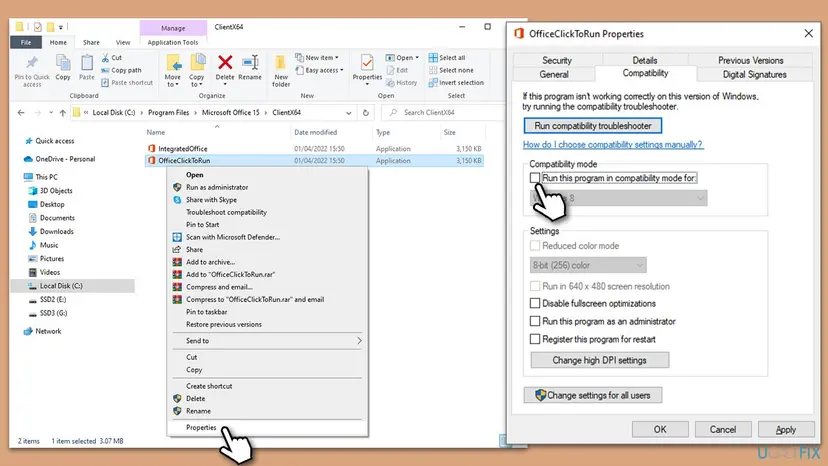Choose Scan with Microsoft Defender
Viewport: 828px width, 466px height.
pyautogui.click(x=233, y=237)
